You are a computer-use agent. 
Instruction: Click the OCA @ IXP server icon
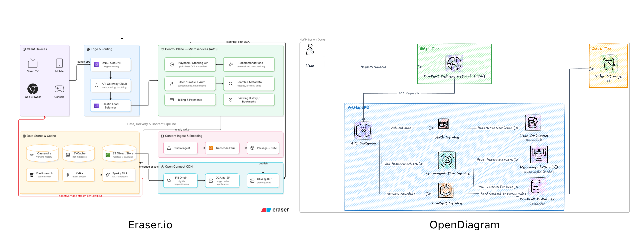[x=253, y=180]
